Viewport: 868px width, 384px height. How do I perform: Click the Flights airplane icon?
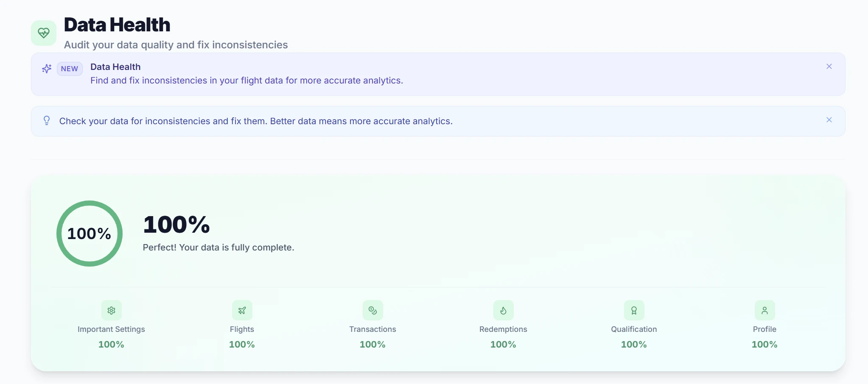tap(241, 310)
